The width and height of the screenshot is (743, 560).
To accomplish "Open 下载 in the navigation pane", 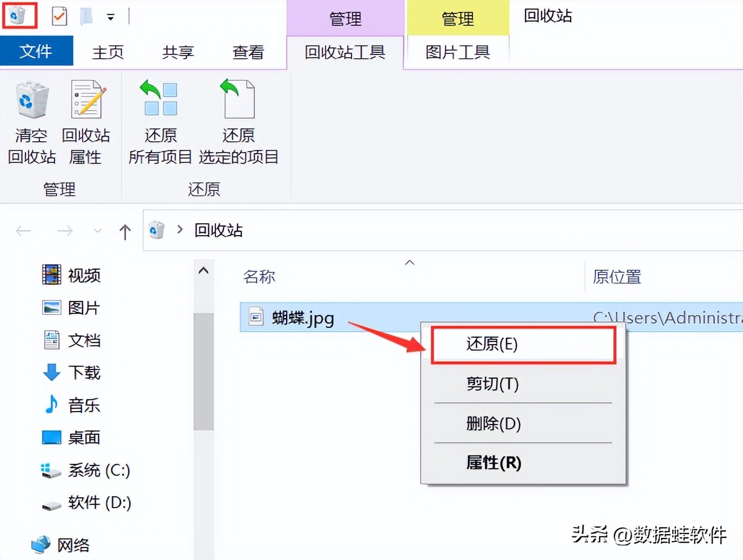I will 71,372.
